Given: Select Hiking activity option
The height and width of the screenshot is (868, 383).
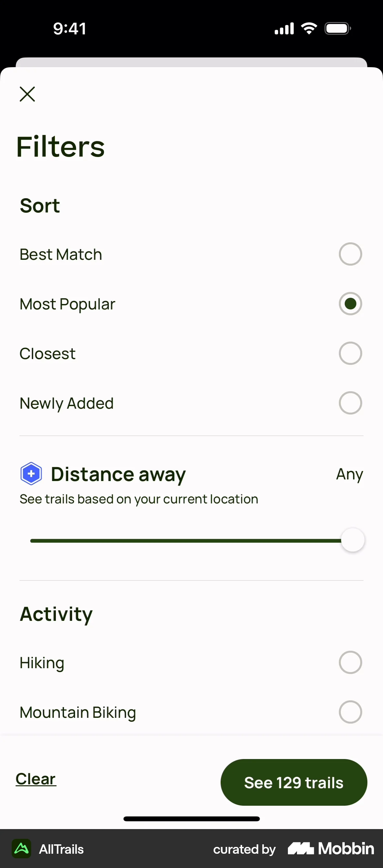Looking at the screenshot, I should pyautogui.click(x=350, y=662).
